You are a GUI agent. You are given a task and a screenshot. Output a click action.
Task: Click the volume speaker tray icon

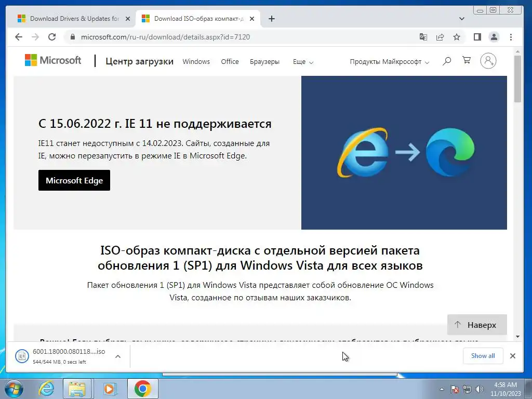480,389
